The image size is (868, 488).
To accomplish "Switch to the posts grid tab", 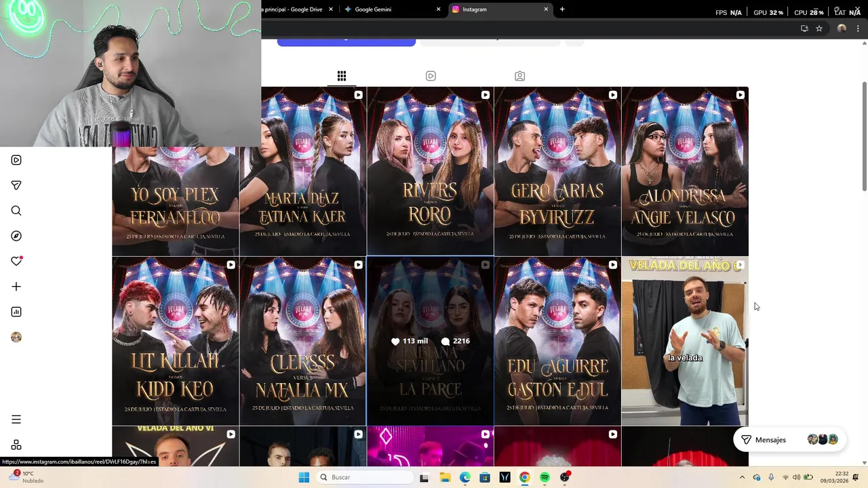I will (342, 76).
